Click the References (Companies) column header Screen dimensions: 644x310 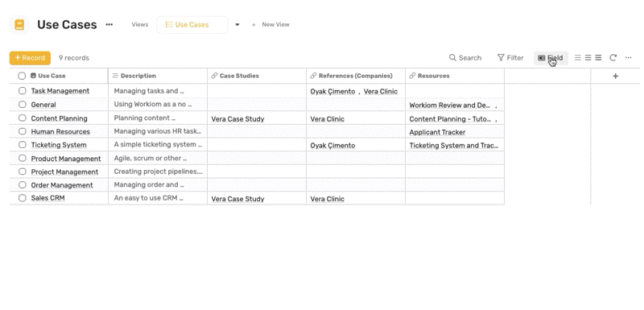(x=356, y=76)
